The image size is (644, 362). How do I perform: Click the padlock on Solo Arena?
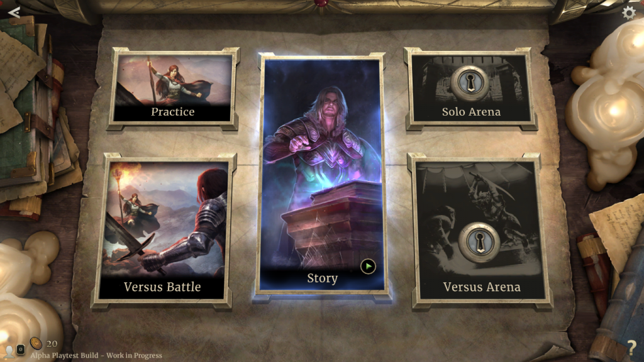click(x=469, y=83)
